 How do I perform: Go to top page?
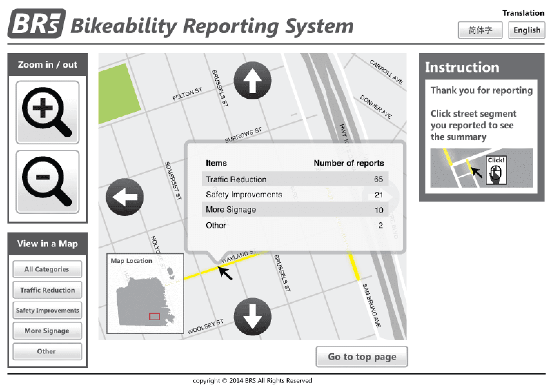tap(362, 356)
